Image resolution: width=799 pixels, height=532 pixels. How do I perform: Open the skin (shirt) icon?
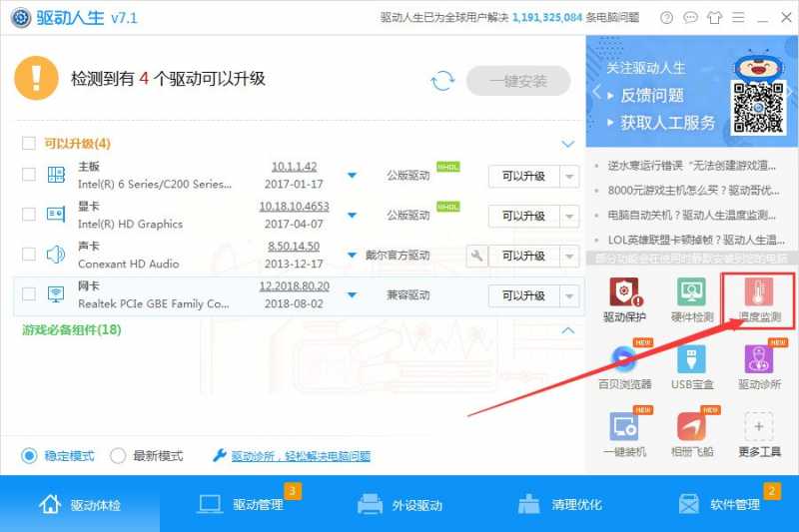714,18
